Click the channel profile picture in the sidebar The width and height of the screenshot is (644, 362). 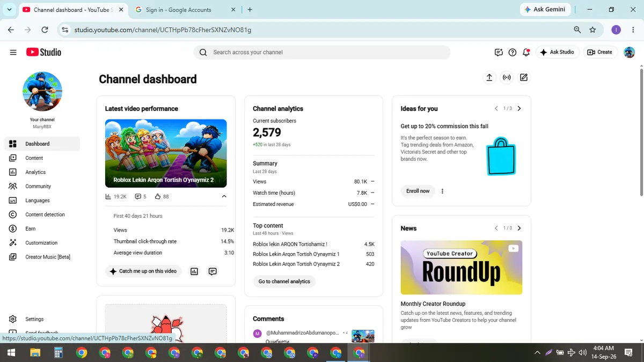pos(42,92)
